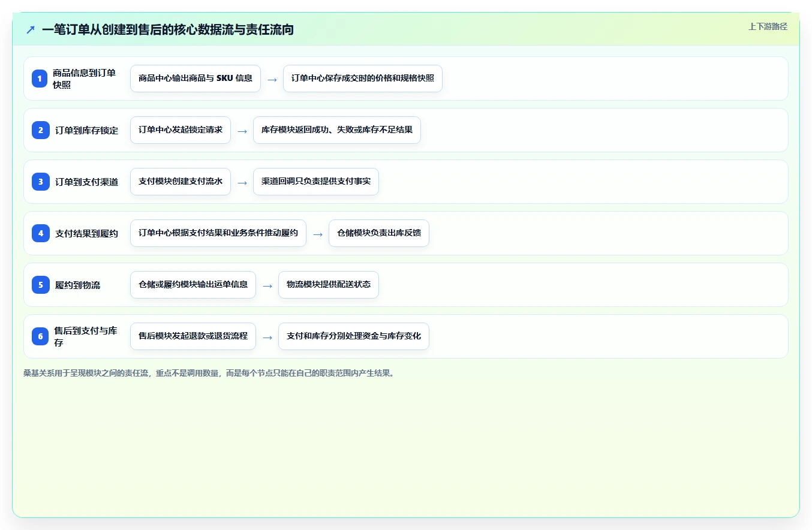Select the 支付模块创建支付流水 node
This screenshot has width=812, height=530.
click(181, 182)
